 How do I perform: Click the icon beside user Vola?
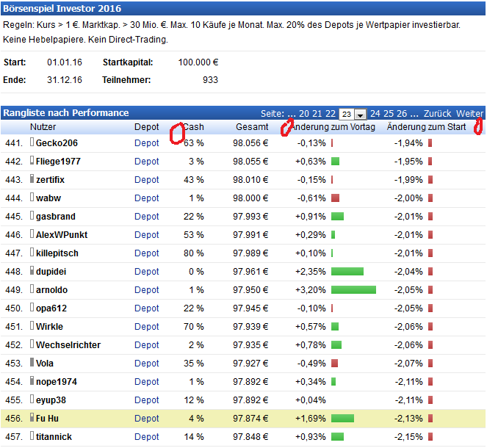[x=32, y=363]
